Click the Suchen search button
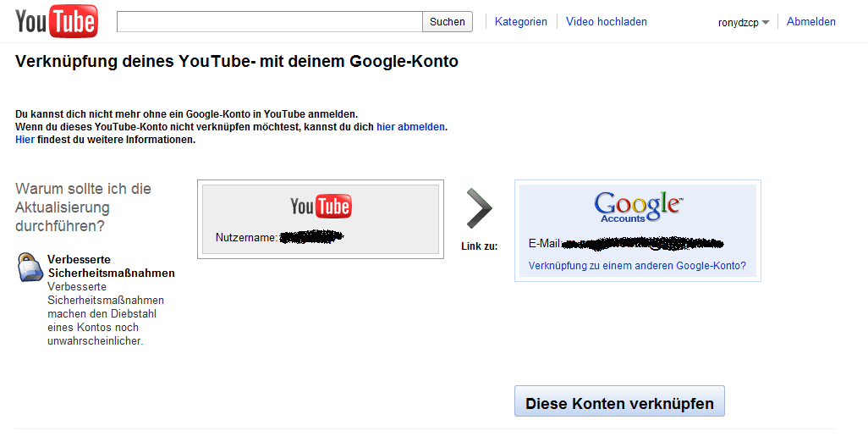The image size is (868, 442). coord(448,22)
